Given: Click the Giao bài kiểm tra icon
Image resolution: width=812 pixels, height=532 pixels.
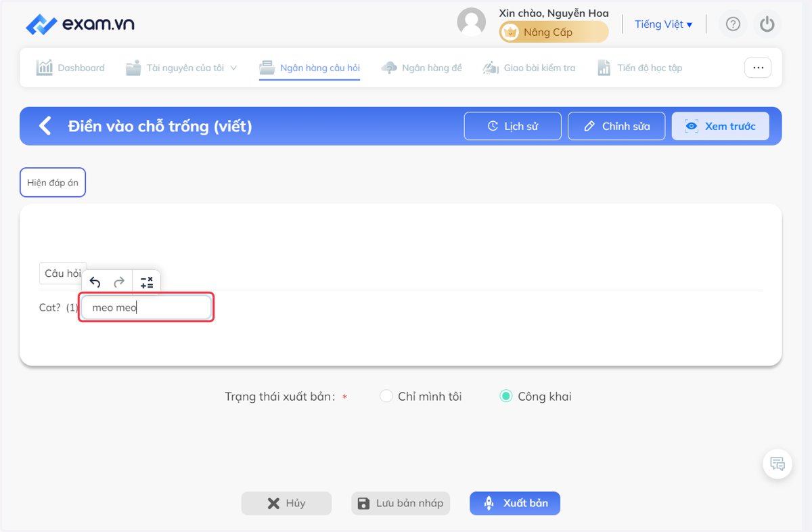Looking at the screenshot, I should pos(491,68).
